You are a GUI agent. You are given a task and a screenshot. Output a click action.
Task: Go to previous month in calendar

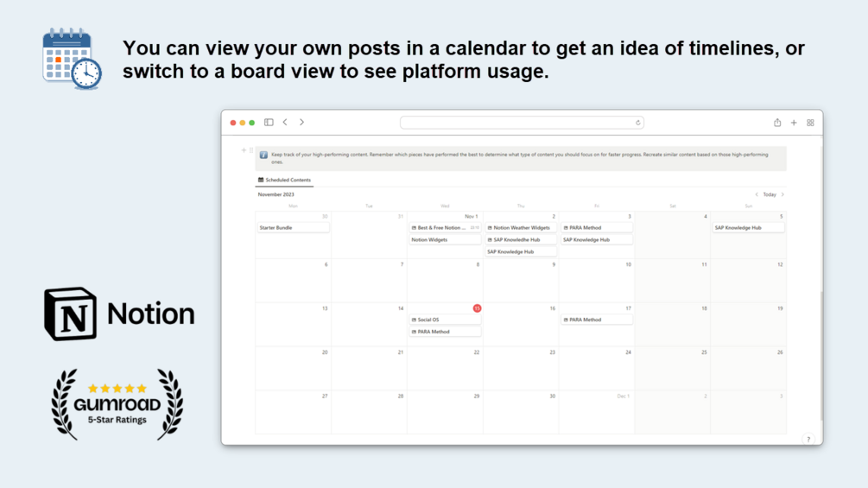(x=757, y=194)
